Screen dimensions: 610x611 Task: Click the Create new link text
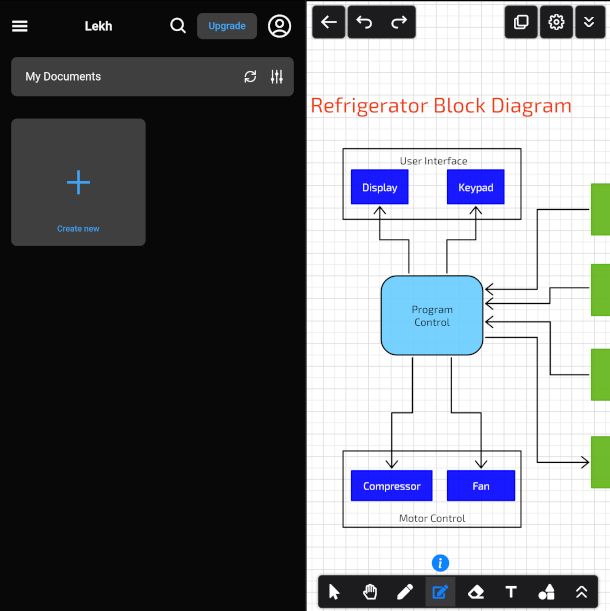pyautogui.click(x=78, y=229)
